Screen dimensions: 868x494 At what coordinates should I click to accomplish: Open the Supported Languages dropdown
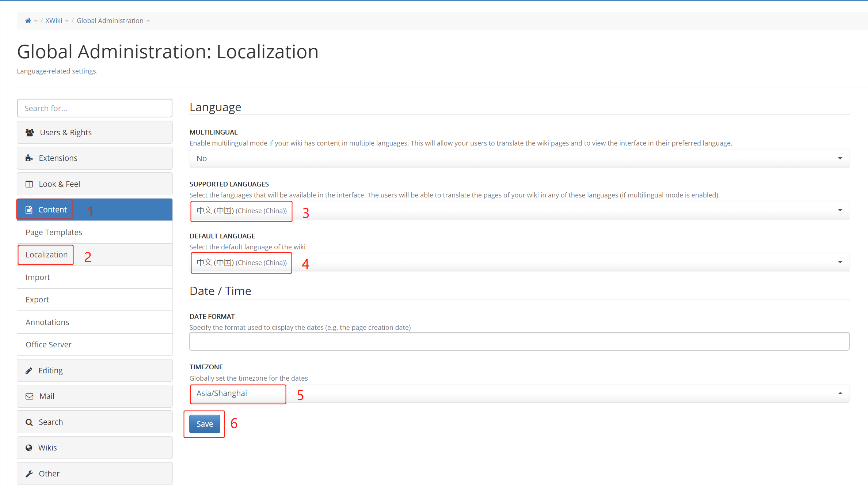tap(519, 210)
